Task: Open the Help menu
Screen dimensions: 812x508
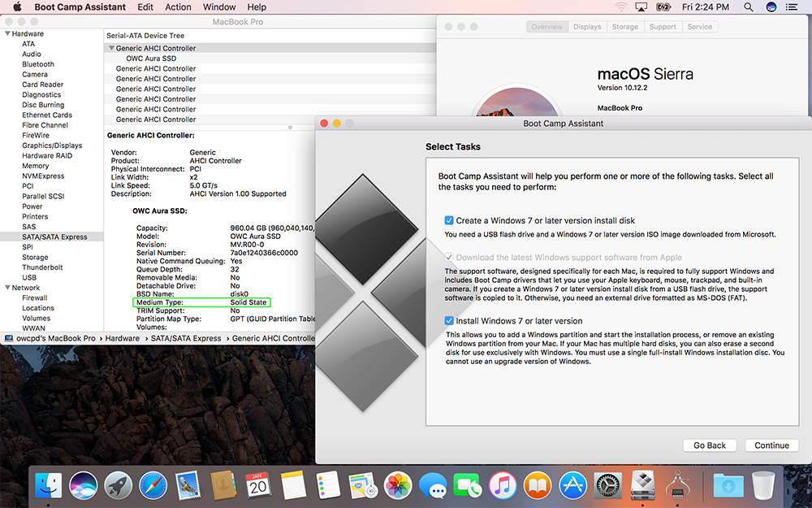Action: pyautogui.click(x=257, y=7)
